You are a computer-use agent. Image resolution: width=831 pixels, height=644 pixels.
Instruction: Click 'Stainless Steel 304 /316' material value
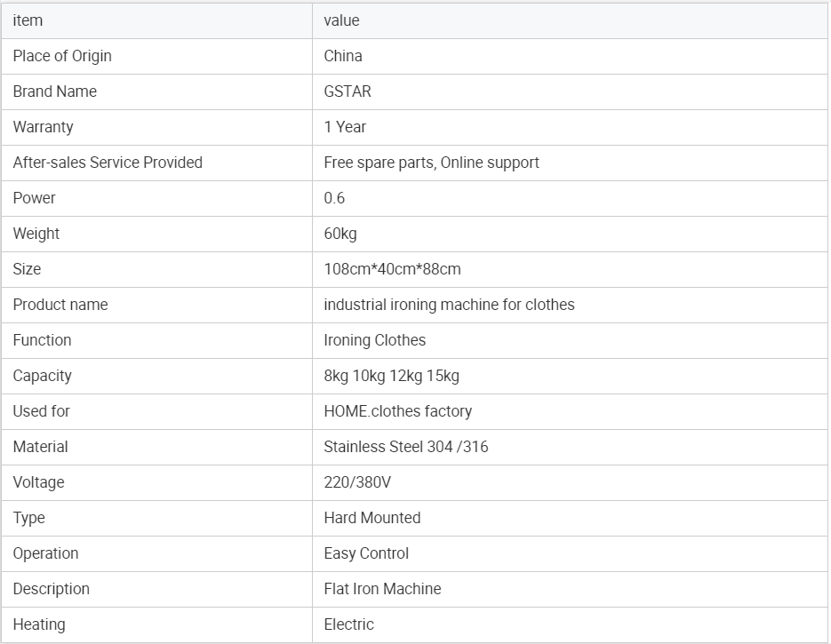406,447
